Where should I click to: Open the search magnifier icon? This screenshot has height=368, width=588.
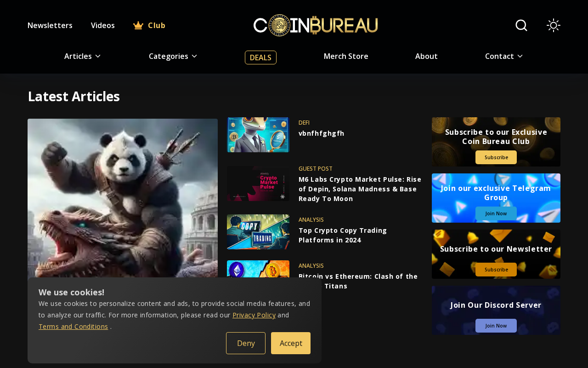(521, 25)
